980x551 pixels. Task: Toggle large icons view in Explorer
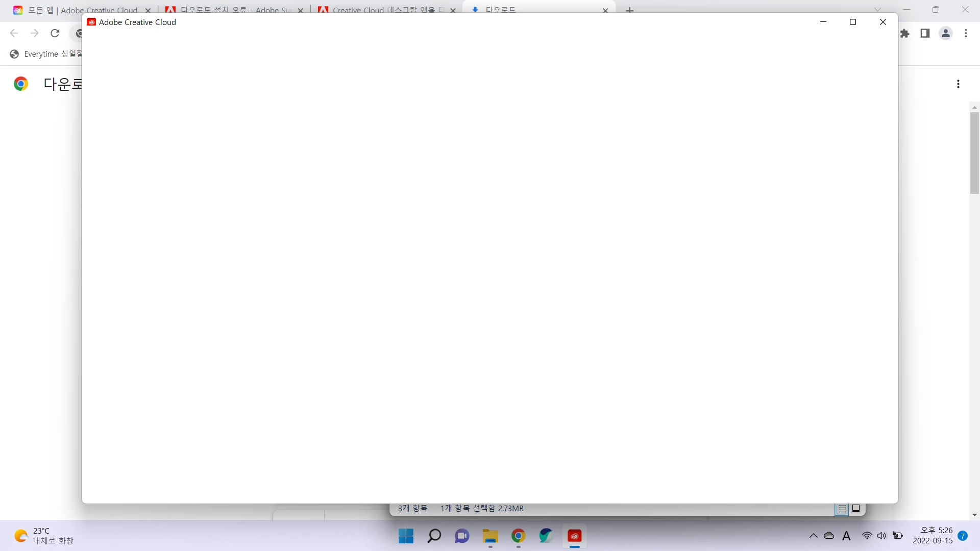coord(856,509)
